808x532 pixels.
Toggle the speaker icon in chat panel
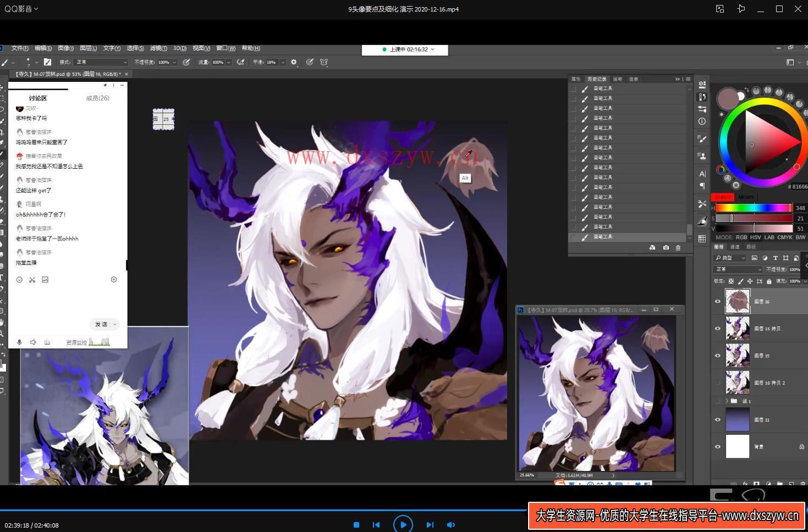33,342
